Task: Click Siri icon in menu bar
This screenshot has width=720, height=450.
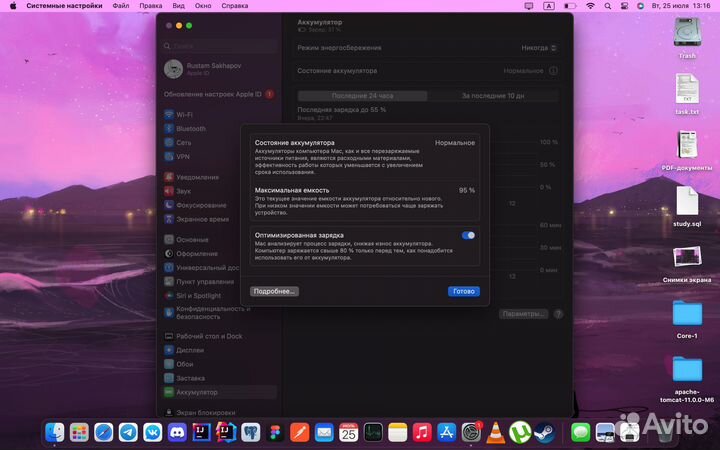Action: coord(641,6)
